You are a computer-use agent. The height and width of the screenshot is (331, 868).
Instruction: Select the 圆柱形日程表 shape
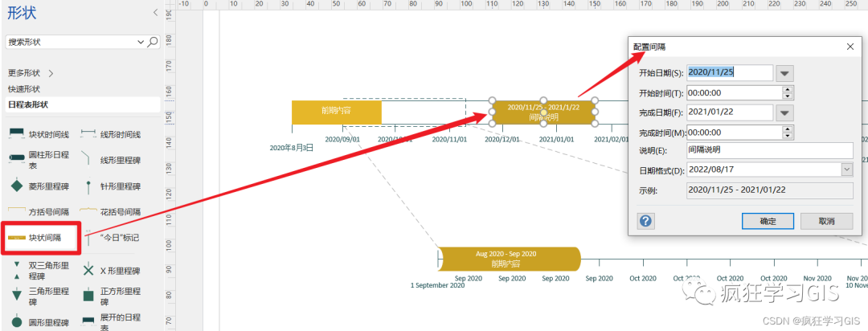click(39, 161)
